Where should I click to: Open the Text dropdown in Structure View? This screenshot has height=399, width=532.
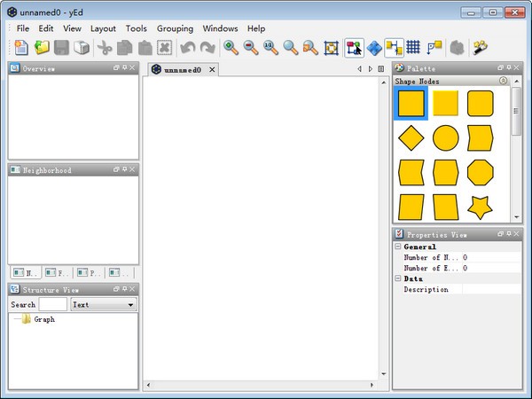[104, 304]
